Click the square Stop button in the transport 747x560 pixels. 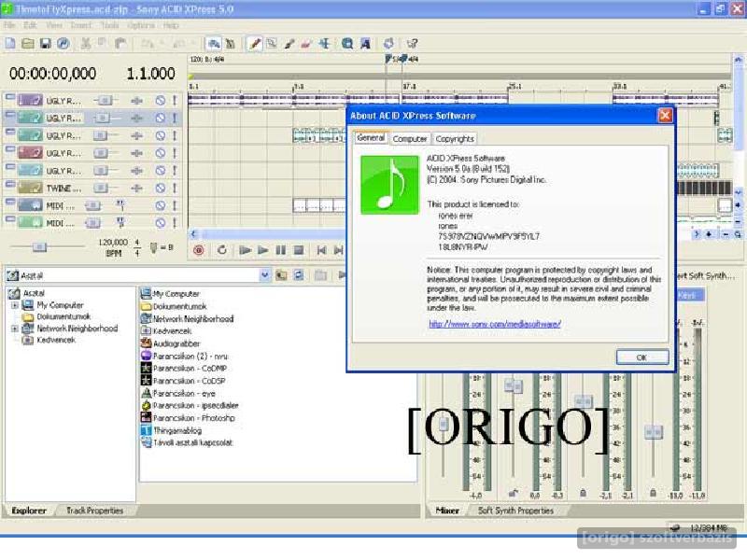click(x=299, y=250)
